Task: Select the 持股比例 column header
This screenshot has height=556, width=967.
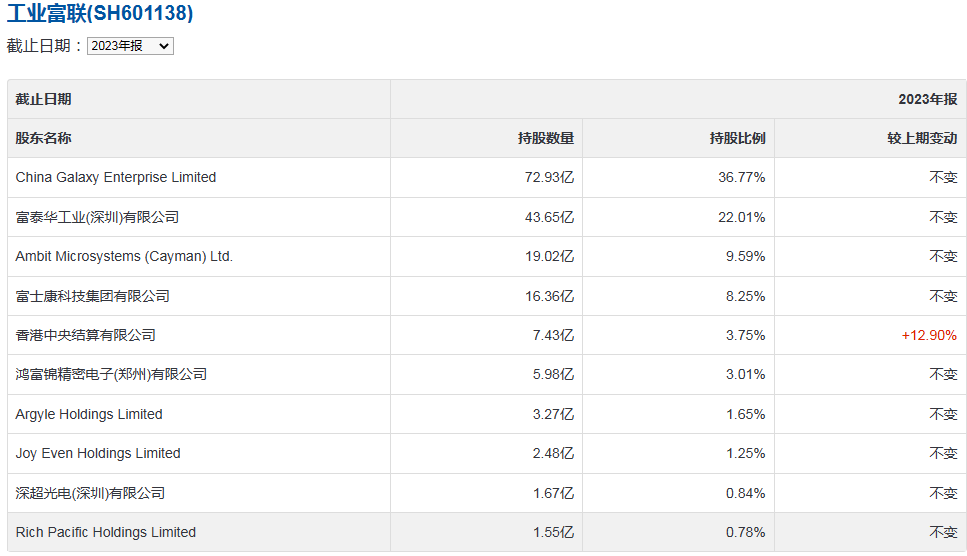Action: tap(737, 138)
